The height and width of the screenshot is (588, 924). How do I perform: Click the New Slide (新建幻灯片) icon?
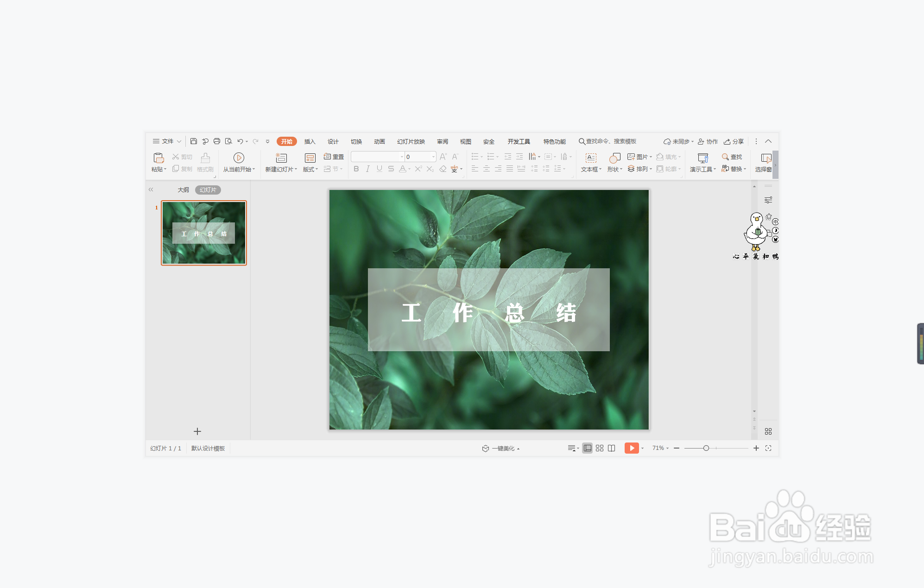pos(281,158)
